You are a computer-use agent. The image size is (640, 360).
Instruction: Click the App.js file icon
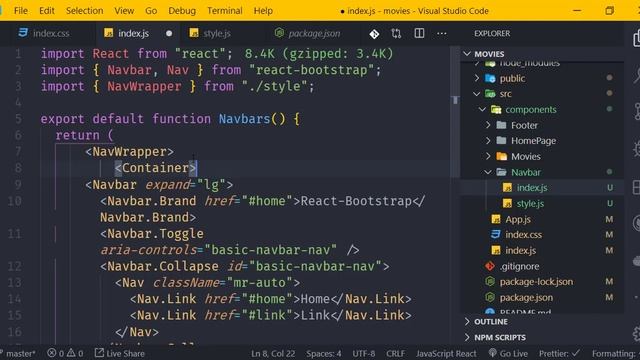pos(496,219)
